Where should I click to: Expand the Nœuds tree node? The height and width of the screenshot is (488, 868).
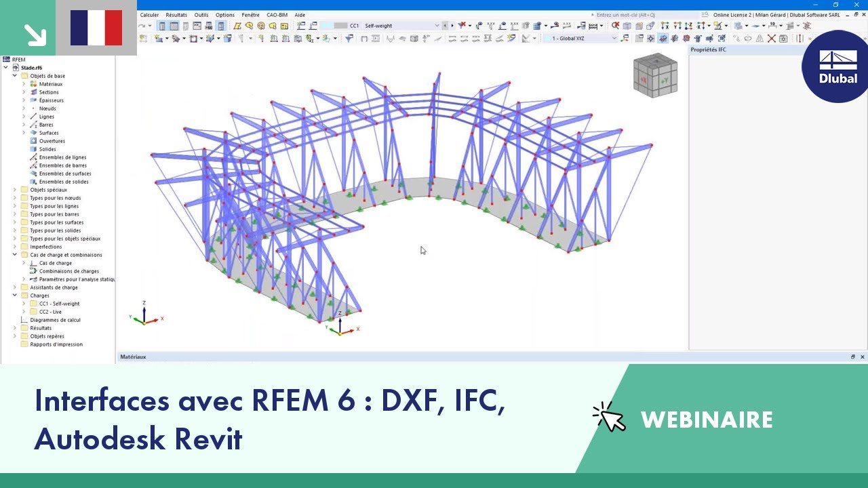(x=24, y=108)
